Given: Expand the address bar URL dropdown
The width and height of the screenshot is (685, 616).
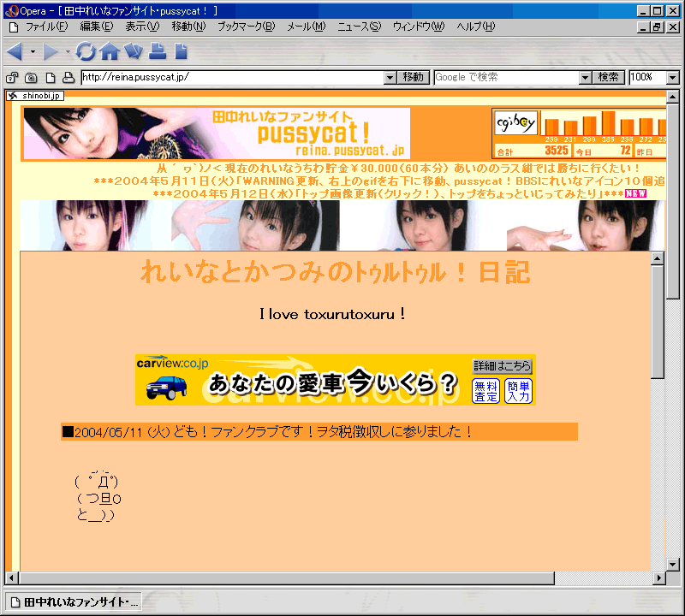Looking at the screenshot, I should click(x=390, y=78).
